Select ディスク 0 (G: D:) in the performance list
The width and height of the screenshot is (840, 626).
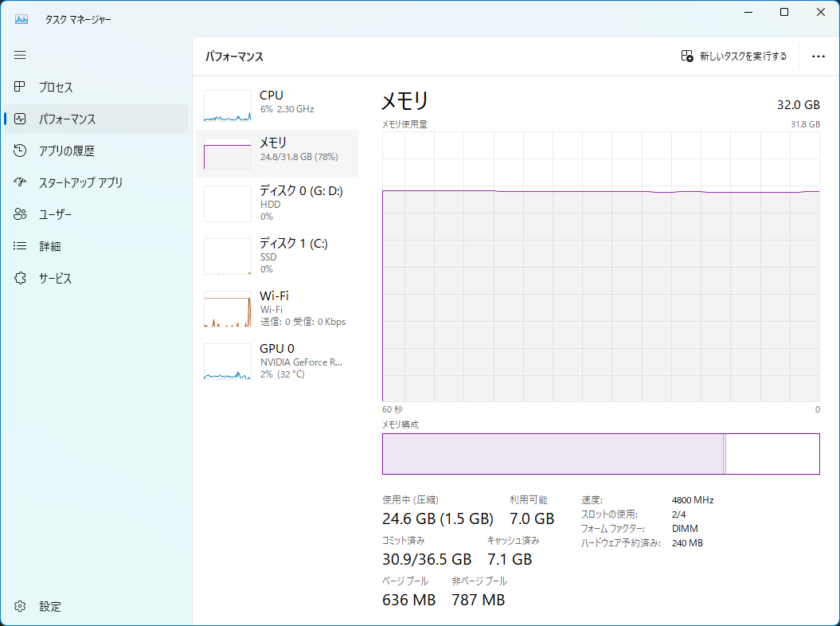click(x=279, y=203)
